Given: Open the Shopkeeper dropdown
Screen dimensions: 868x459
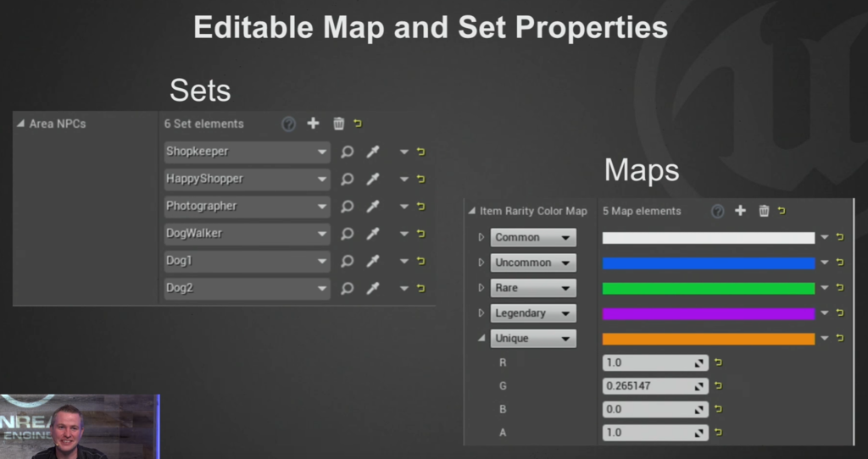Looking at the screenshot, I should [247, 152].
